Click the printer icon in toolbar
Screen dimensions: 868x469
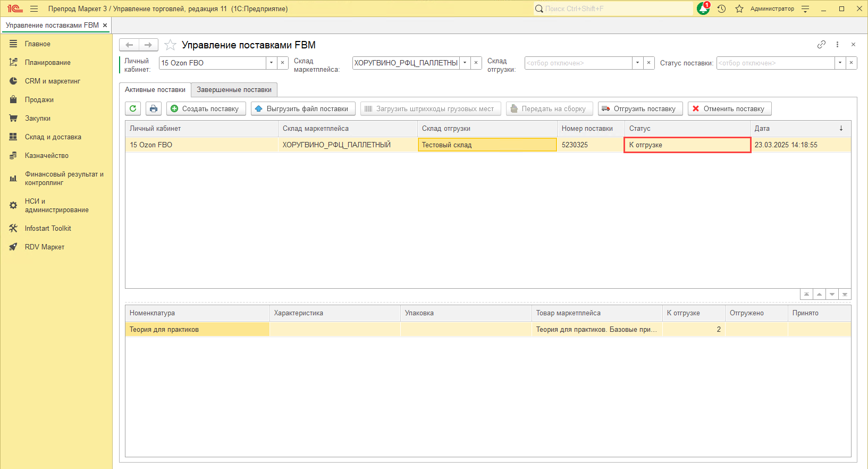[154, 108]
